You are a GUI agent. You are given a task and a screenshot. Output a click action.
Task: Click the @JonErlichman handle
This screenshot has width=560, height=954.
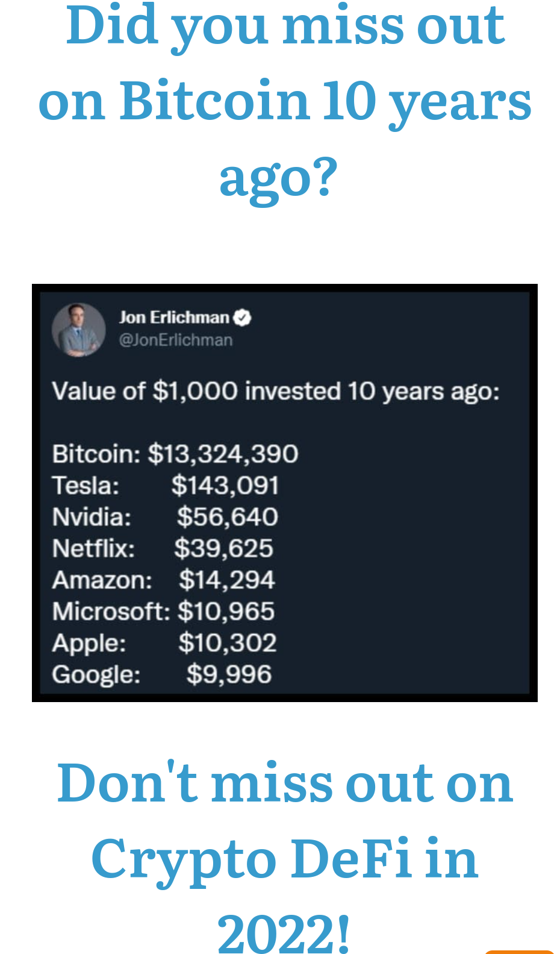[x=176, y=340]
